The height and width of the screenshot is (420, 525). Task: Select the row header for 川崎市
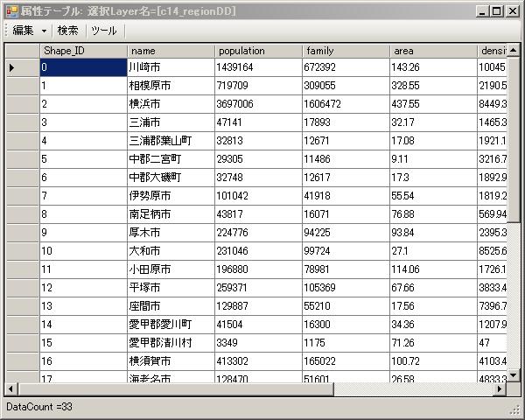pos(22,67)
